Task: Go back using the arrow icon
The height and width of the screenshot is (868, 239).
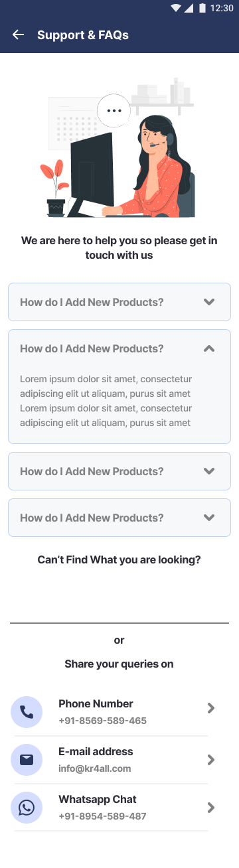Action: click(x=19, y=35)
